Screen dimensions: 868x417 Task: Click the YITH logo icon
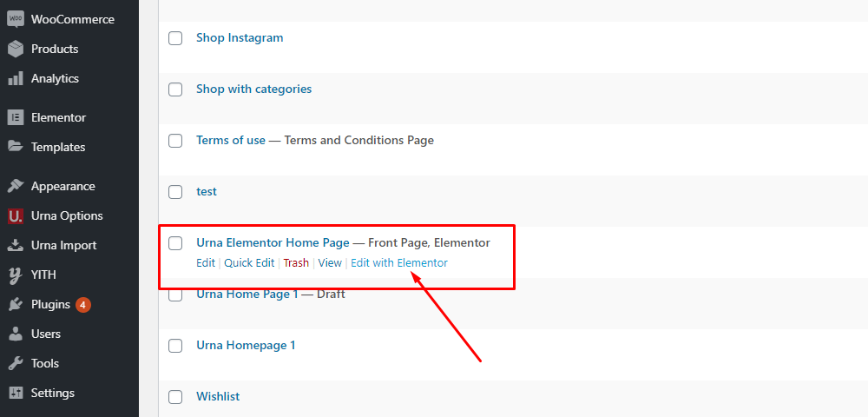coord(16,275)
